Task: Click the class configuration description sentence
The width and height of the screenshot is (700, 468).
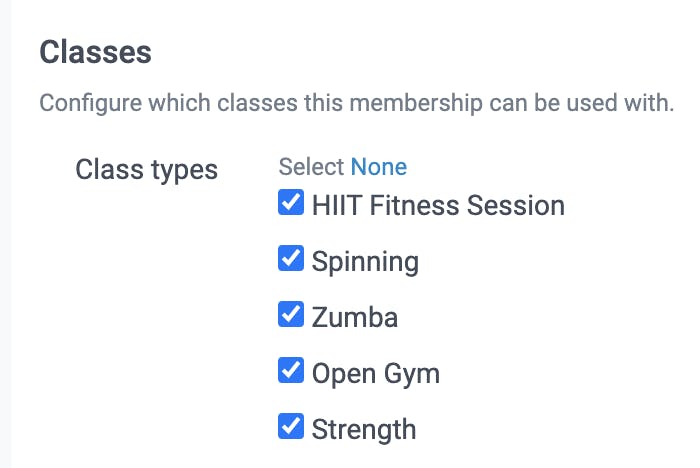Action: point(356,102)
